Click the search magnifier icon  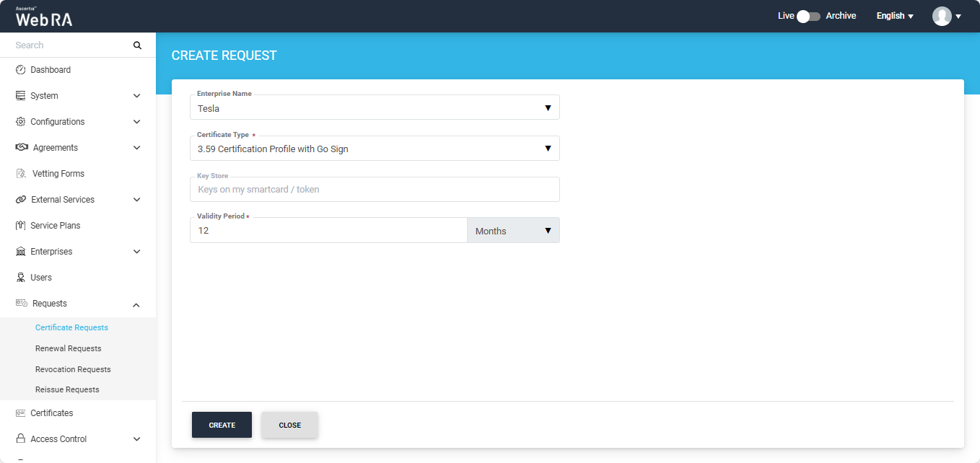pyautogui.click(x=137, y=45)
